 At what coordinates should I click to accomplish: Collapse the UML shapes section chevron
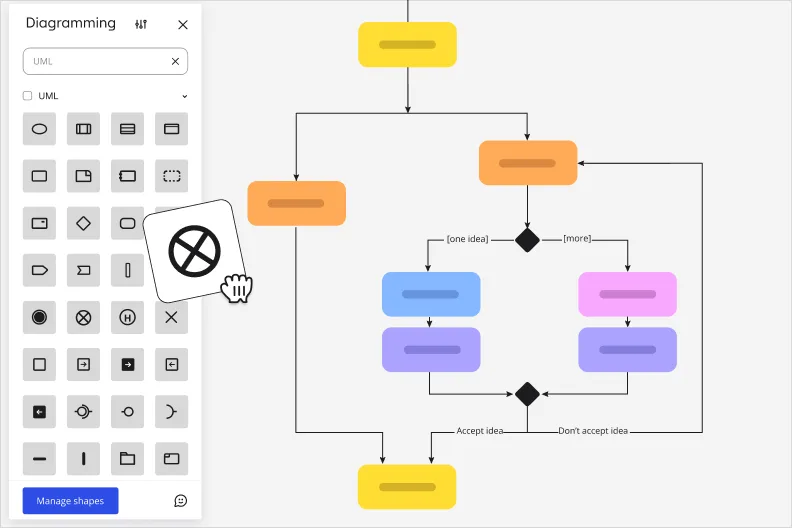(x=184, y=96)
